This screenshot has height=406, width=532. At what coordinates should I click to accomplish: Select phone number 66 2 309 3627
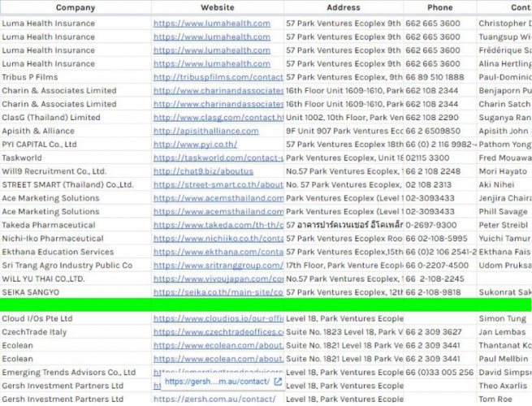440,332
